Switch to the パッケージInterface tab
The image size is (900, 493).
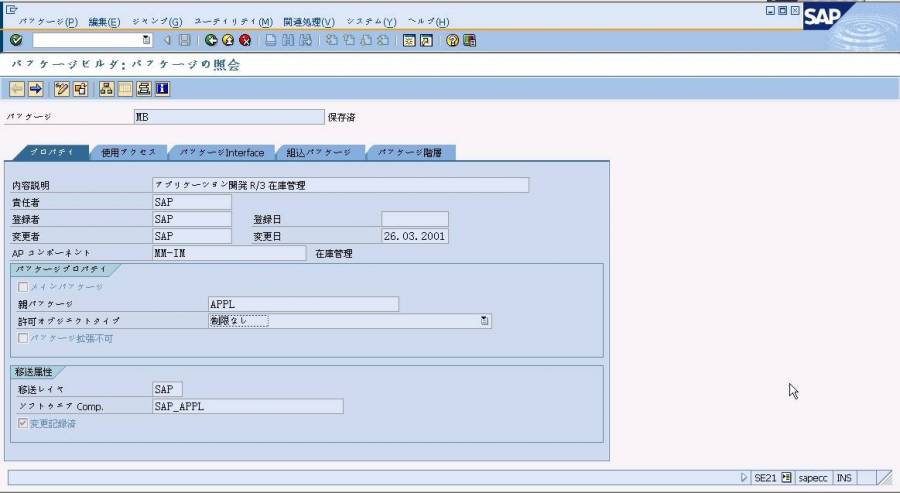tap(221, 153)
